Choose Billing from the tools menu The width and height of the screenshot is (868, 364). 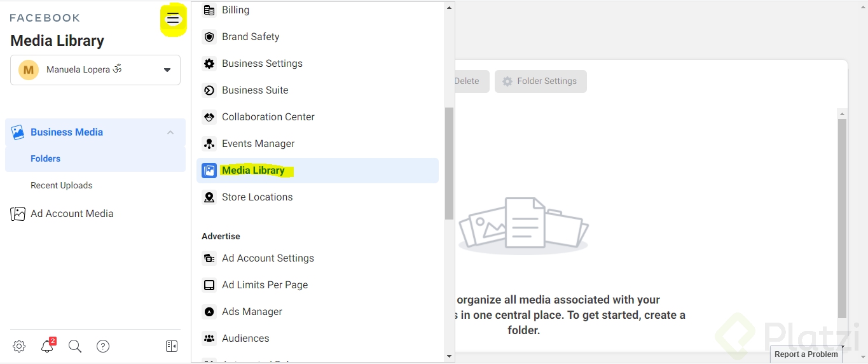pos(317,10)
